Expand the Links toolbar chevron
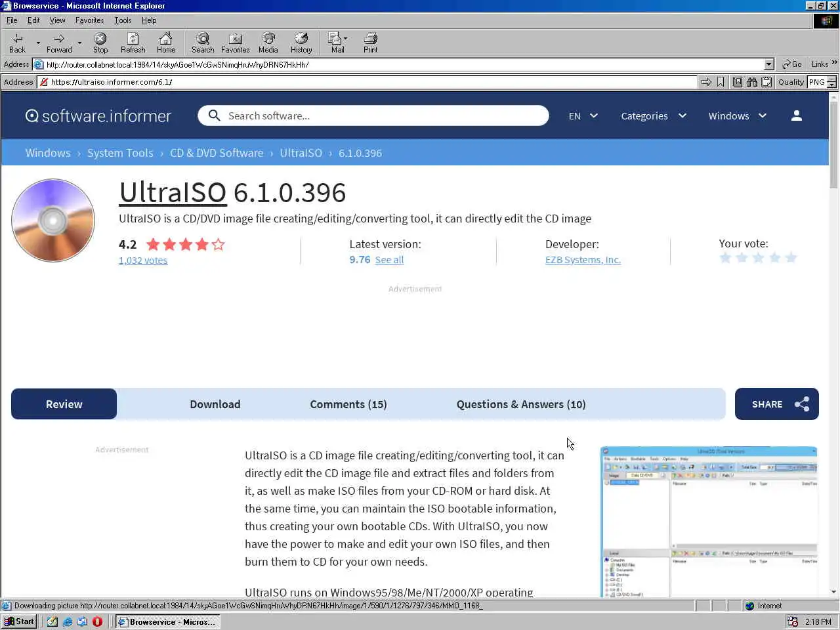Image resolution: width=840 pixels, height=630 pixels. point(834,63)
